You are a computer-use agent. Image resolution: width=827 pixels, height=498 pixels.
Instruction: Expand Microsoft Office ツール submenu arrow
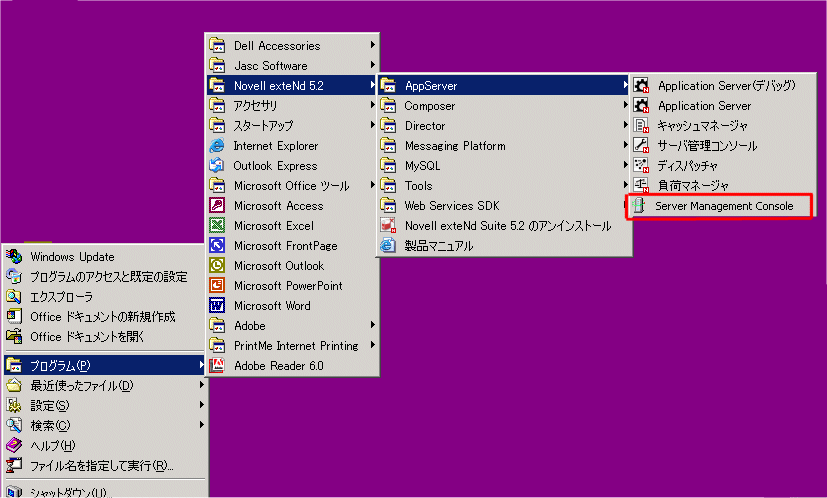372,185
